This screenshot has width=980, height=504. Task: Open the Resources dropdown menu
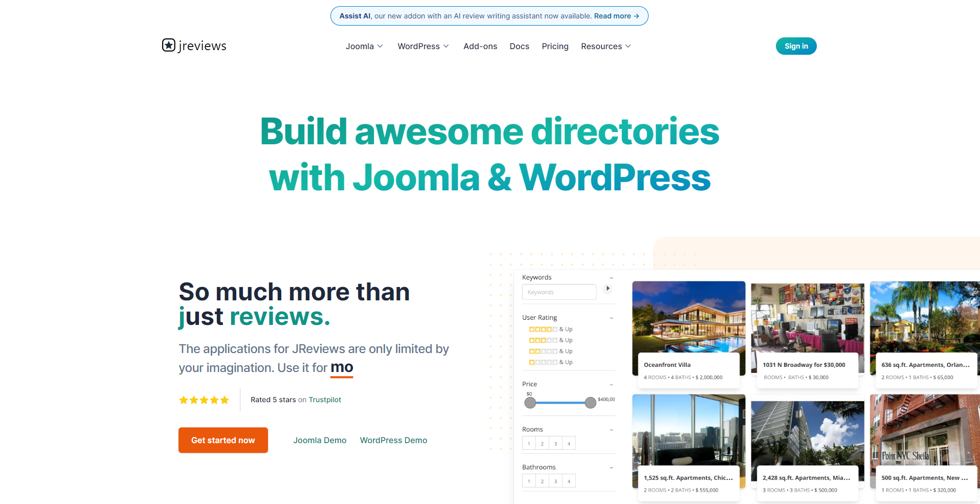pyautogui.click(x=606, y=46)
